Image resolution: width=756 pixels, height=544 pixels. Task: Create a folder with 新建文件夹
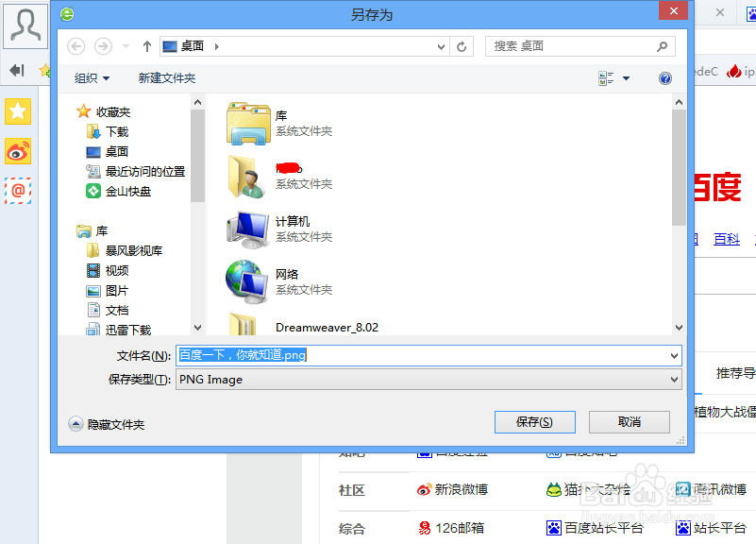point(166,78)
